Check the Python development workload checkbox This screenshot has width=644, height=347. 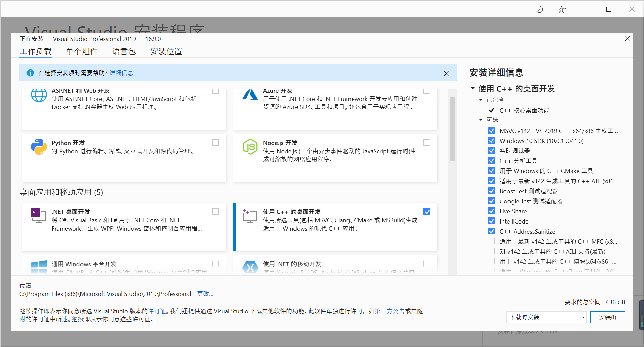tap(216, 143)
